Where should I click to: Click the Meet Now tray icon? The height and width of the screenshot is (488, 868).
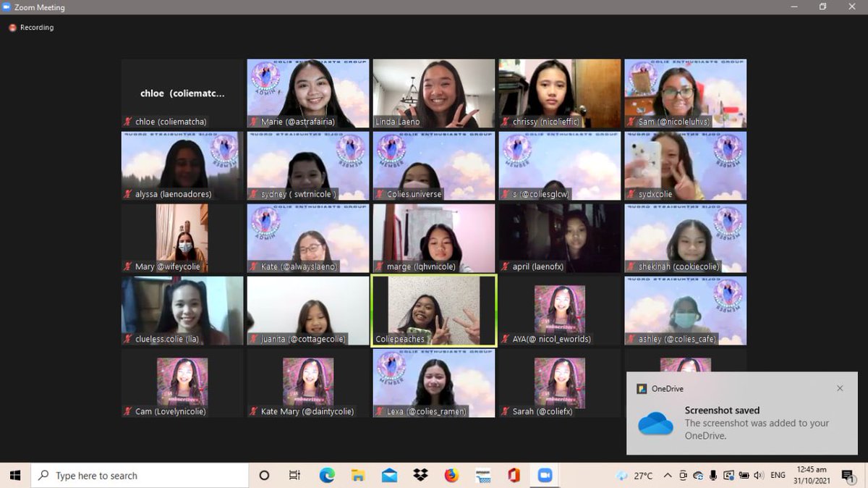pyautogui.click(x=684, y=476)
